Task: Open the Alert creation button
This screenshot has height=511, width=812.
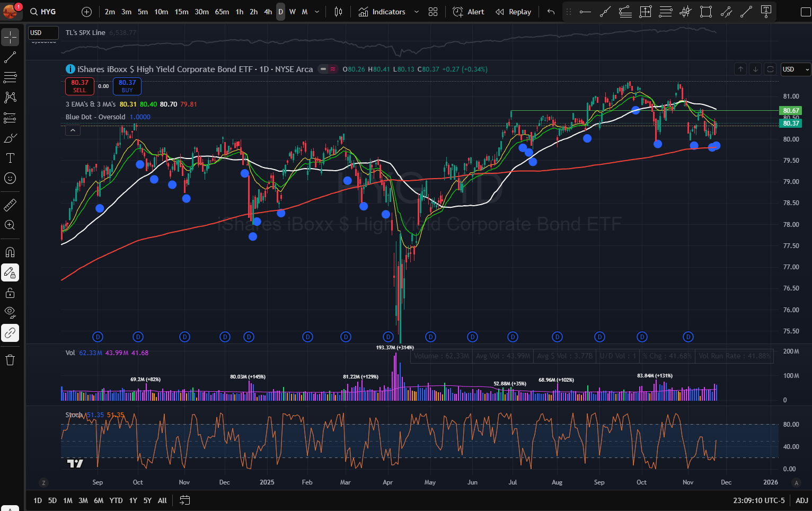Action: click(469, 12)
